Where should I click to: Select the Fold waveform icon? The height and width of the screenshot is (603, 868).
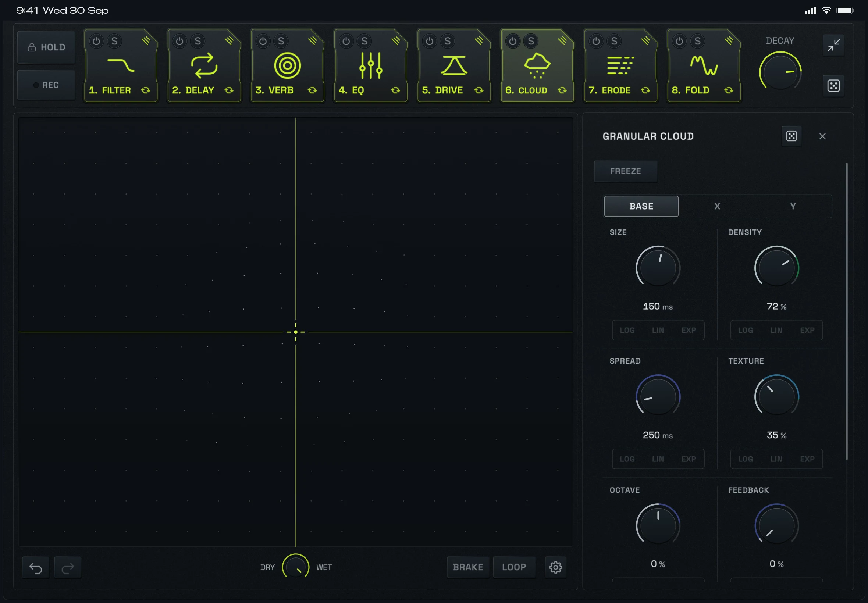(704, 65)
